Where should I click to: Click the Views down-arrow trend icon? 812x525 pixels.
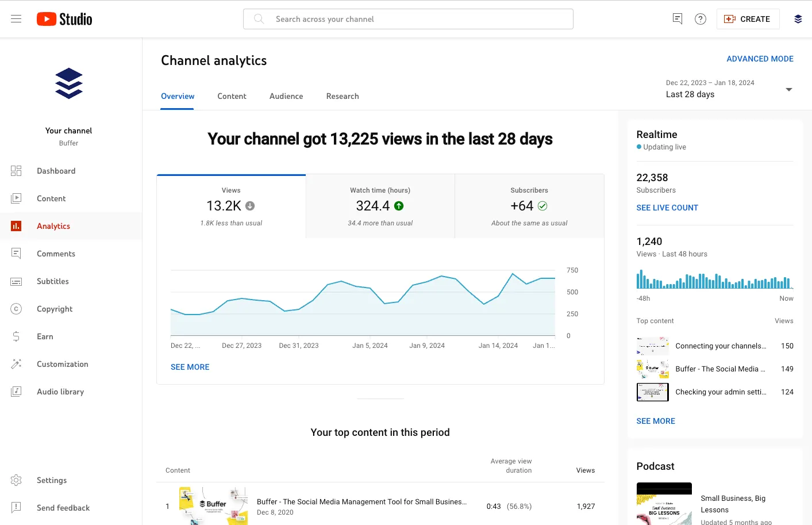(x=250, y=206)
